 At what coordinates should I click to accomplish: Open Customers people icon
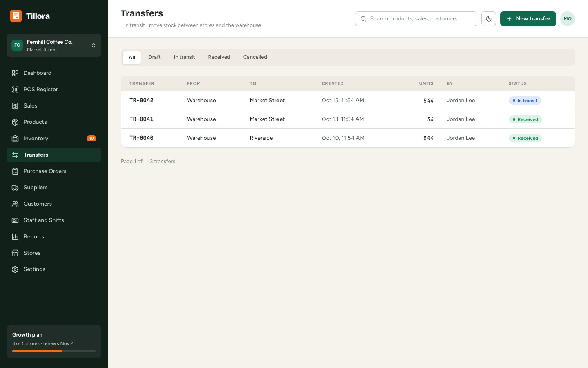tap(15, 204)
